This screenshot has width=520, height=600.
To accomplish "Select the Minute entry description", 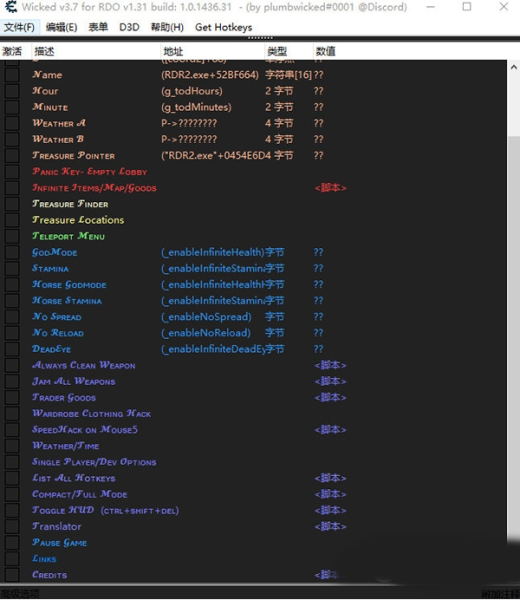I will click(50, 107).
